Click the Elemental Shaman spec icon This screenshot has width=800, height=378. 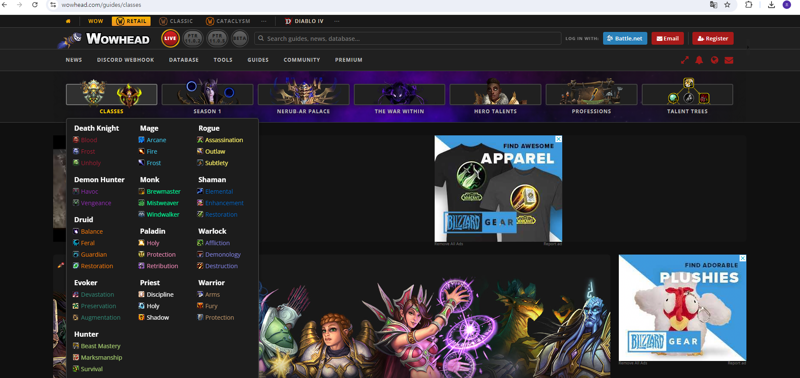(201, 191)
